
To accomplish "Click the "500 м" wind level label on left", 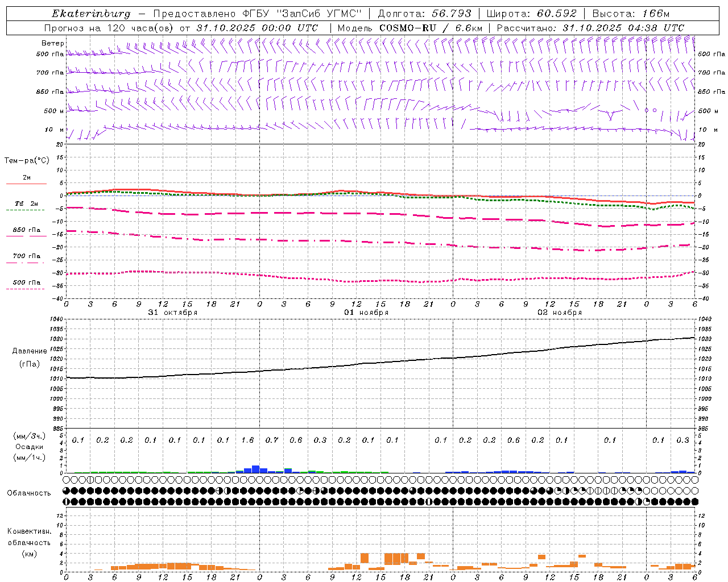I will tap(54, 111).
